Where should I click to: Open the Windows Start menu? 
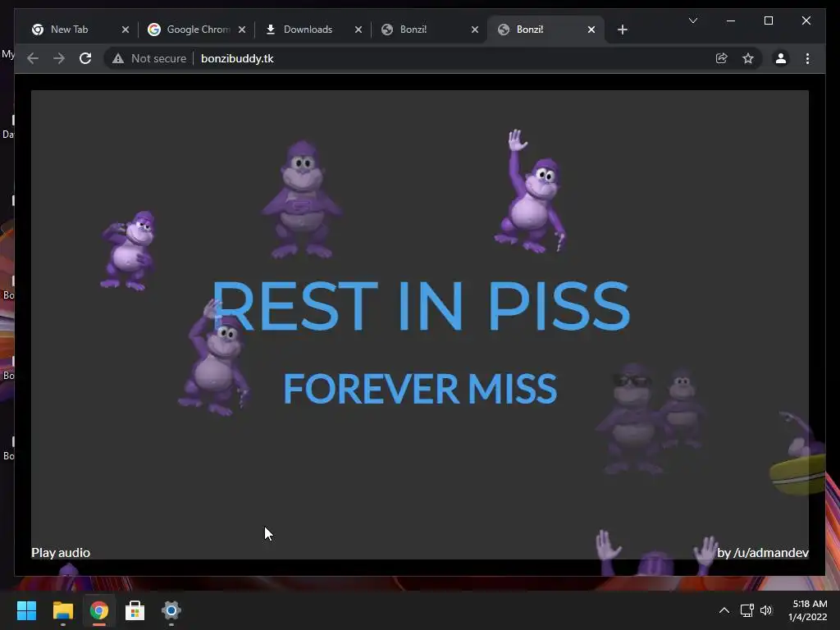point(26,610)
